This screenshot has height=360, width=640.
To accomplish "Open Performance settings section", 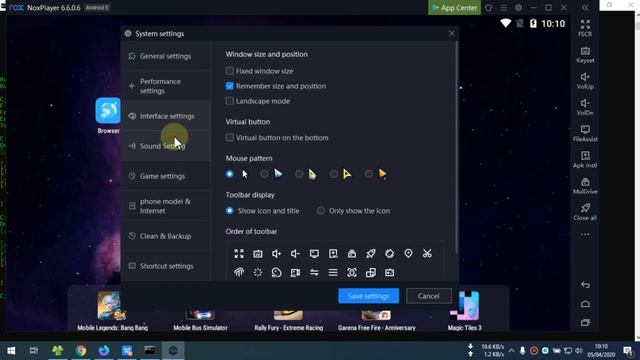I will point(166,86).
